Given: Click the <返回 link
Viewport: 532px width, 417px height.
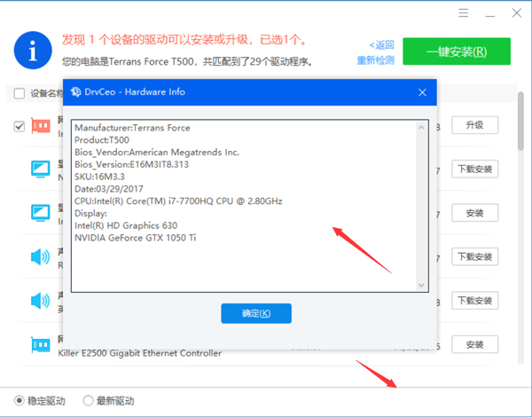Looking at the screenshot, I should [381, 45].
